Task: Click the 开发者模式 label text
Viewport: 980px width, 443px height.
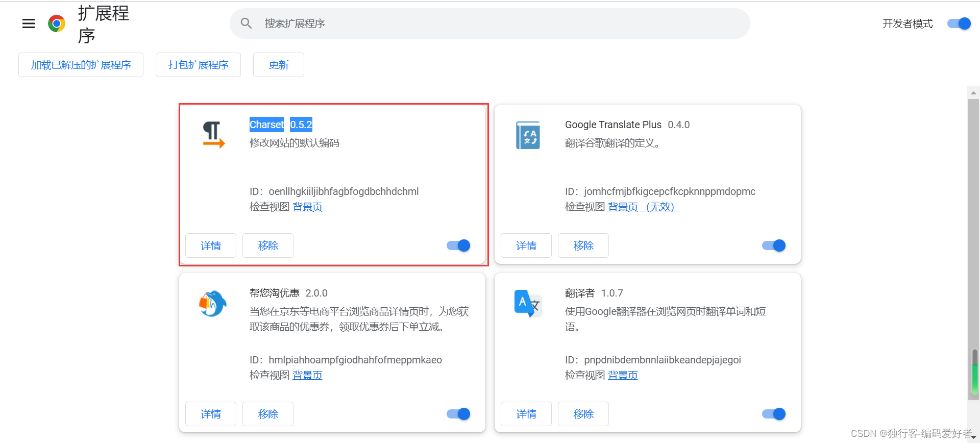Action: (x=908, y=23)
